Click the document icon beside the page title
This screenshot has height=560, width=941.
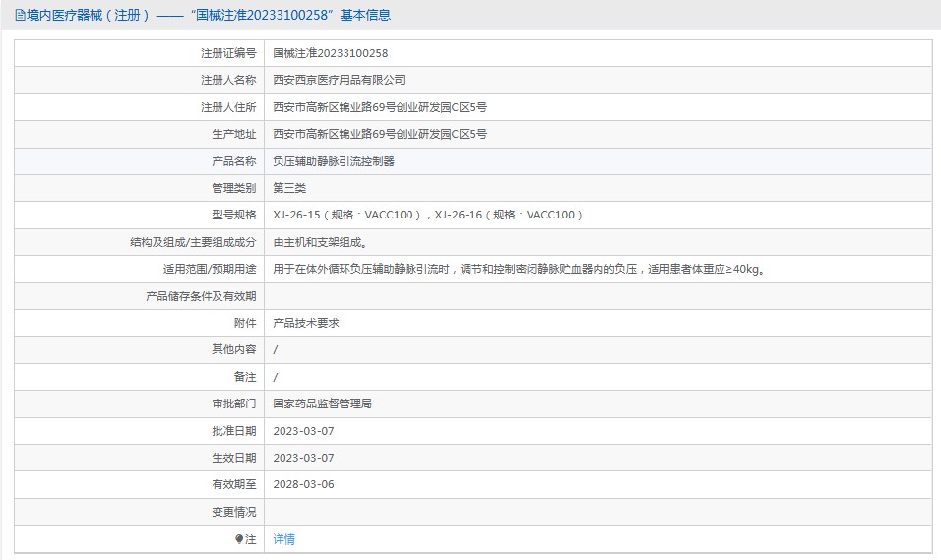pos(20,16)
